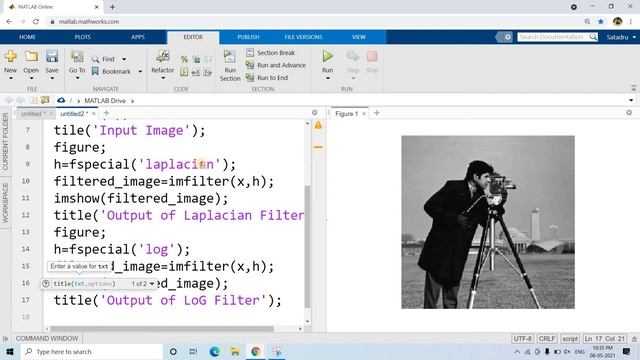The height and width of the screenshot is (360, 640).
Task: Expand the Find dropdown arrow
Action: 124,60
